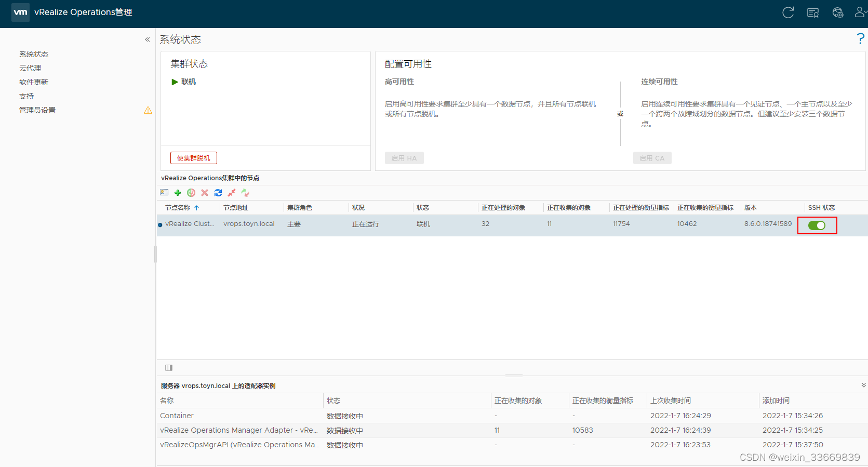Click the 正在运行 status cell
Viewport: 868px width, 467px height.
[x=366, y=224]
